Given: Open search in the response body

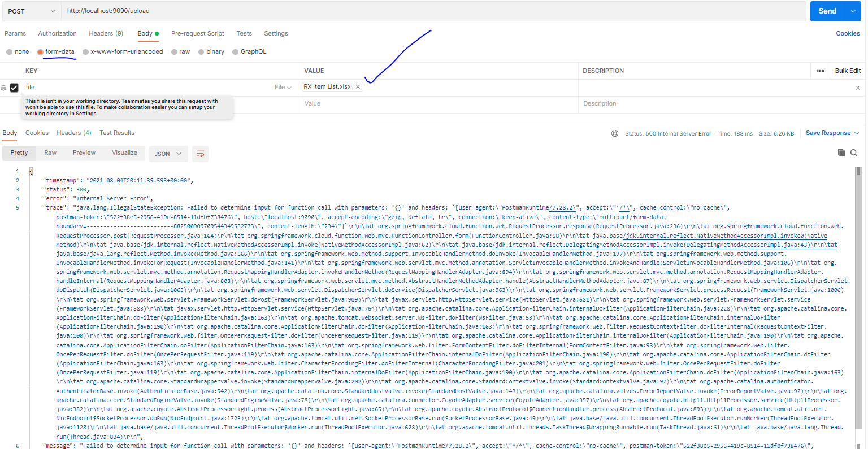Looking at the screenshot, I should pos(854,153).
